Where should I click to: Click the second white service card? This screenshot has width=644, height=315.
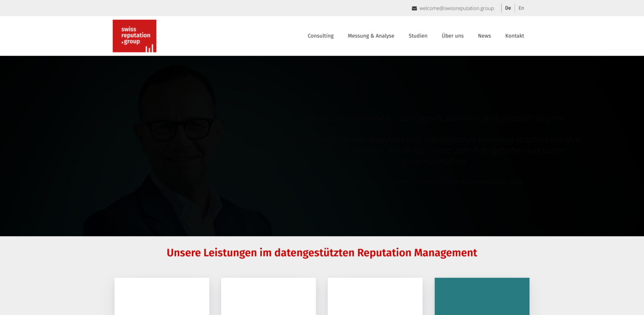click(x=268, y=296)
